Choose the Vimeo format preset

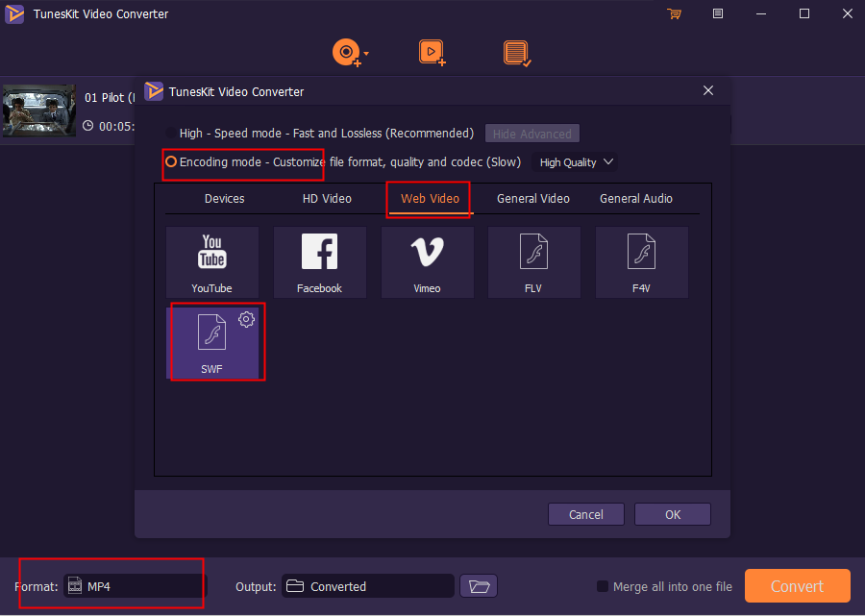(428, 262)
